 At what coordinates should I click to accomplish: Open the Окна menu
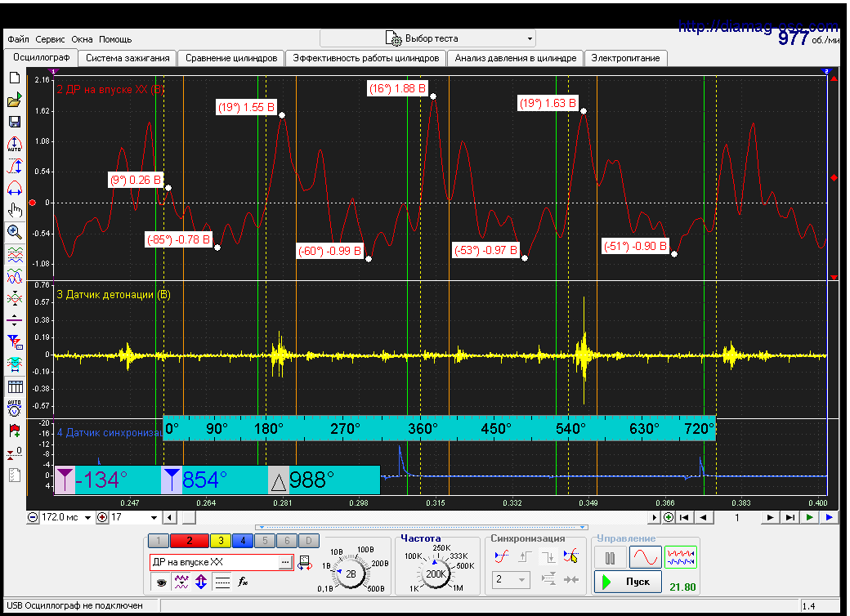[x=82, y=39]
